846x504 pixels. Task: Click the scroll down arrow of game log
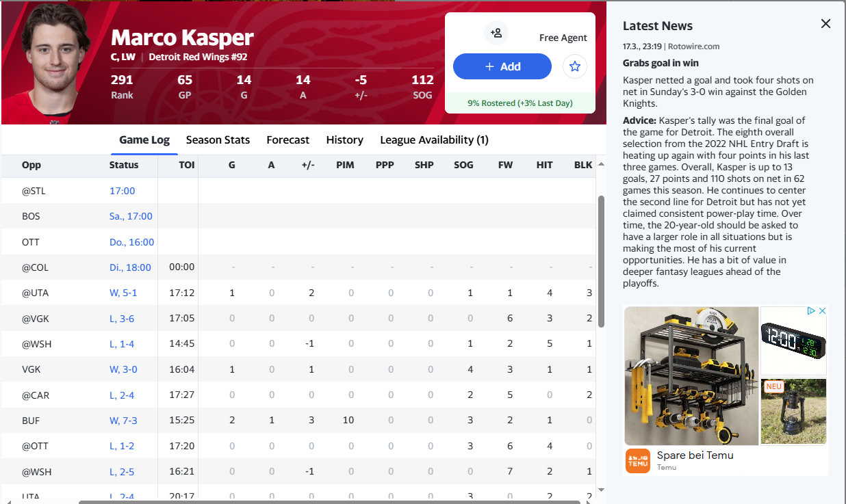point(601,490)
